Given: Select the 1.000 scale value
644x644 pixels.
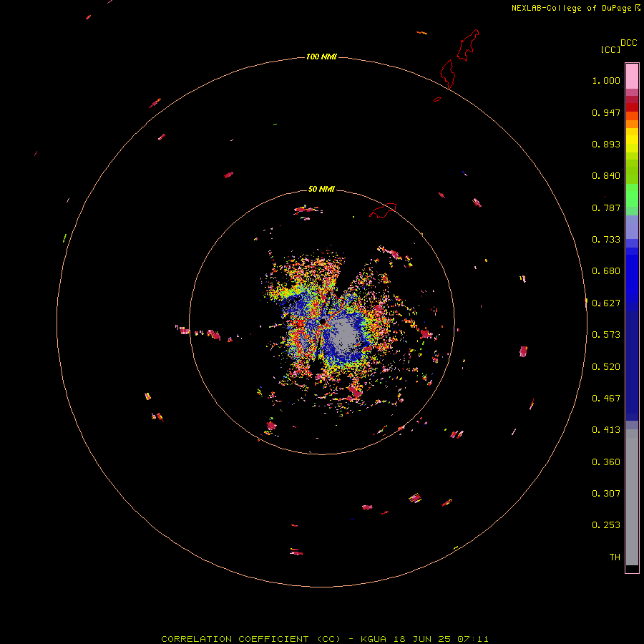Looking at the screenshot, I should (x=606, y=80).
